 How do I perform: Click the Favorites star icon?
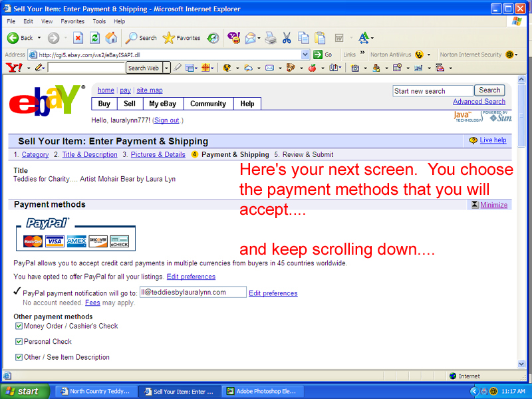click(169, 38)
